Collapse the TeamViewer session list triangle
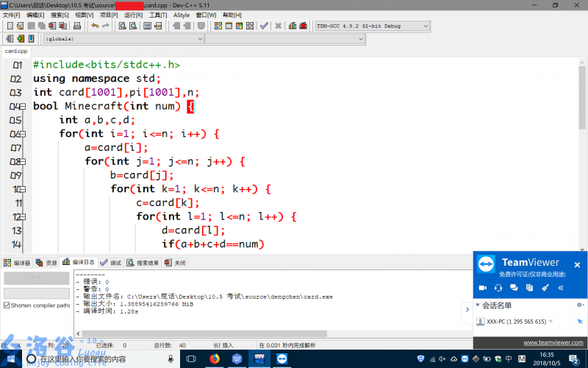588x368 pixels. tap(478, 305)
